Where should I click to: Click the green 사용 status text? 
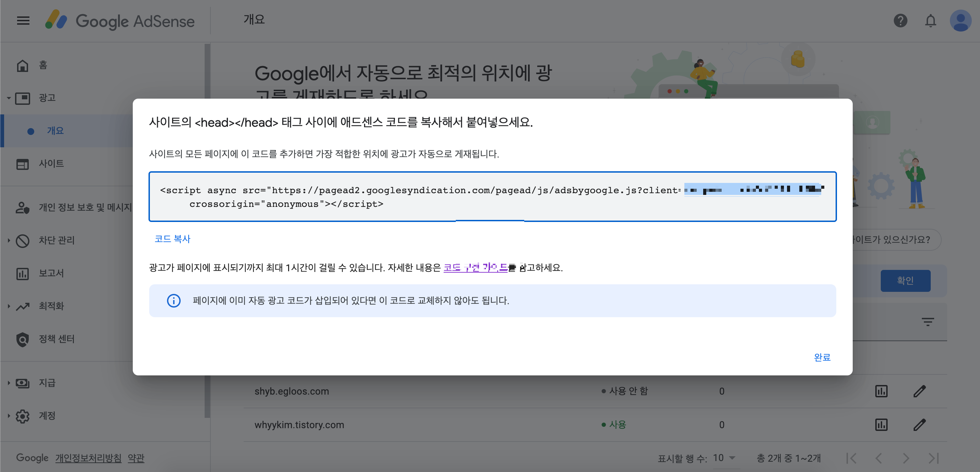coord(617,425)
